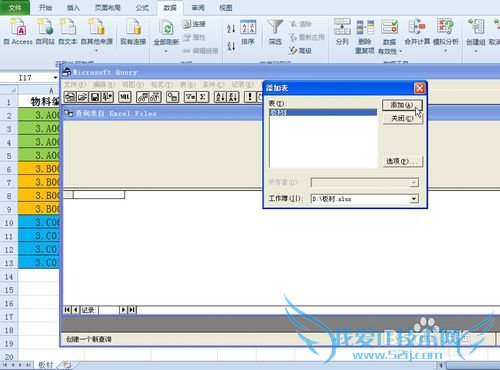Open the Criteria (条件) menu in Microsoft Query
This screenshot has height=370, width=500.
(214, 85)
